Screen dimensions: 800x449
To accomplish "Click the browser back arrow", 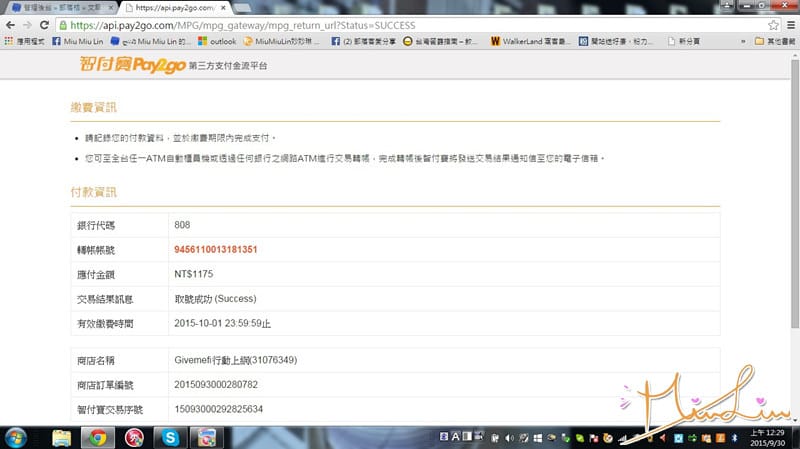I will 10,25.
